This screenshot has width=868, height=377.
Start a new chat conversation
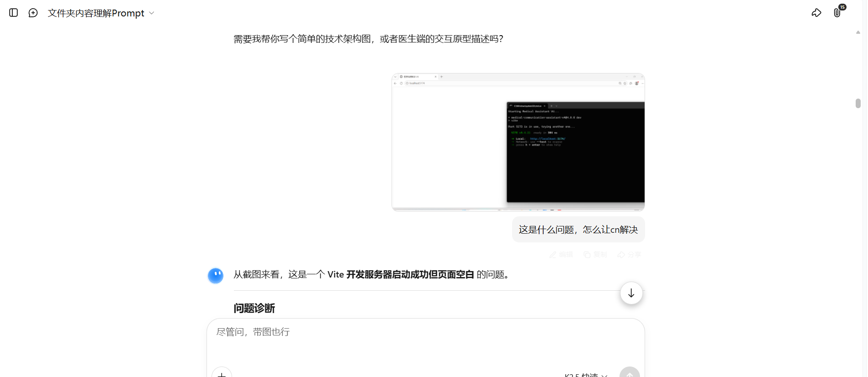[x=33, y=13]
